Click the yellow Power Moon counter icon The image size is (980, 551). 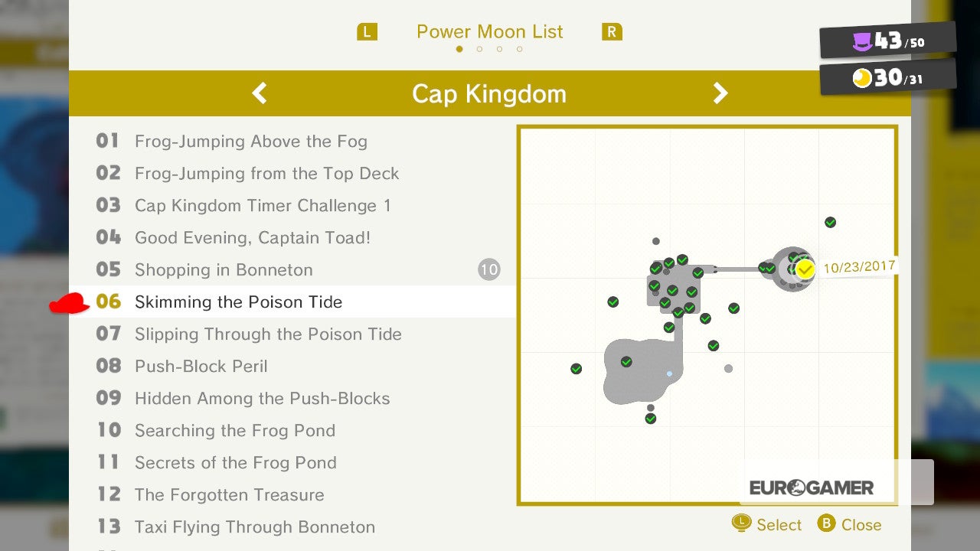tap(863, 78)
